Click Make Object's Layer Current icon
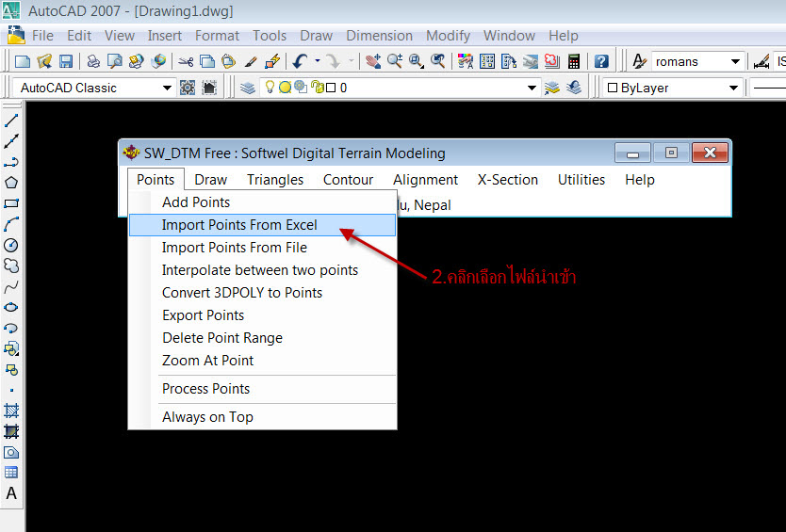 coord(552,88)
